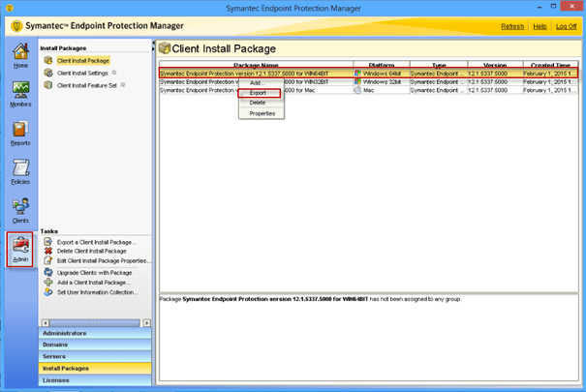
Task: Open the Home view in sidebar
Action: (x=20, y=56)
